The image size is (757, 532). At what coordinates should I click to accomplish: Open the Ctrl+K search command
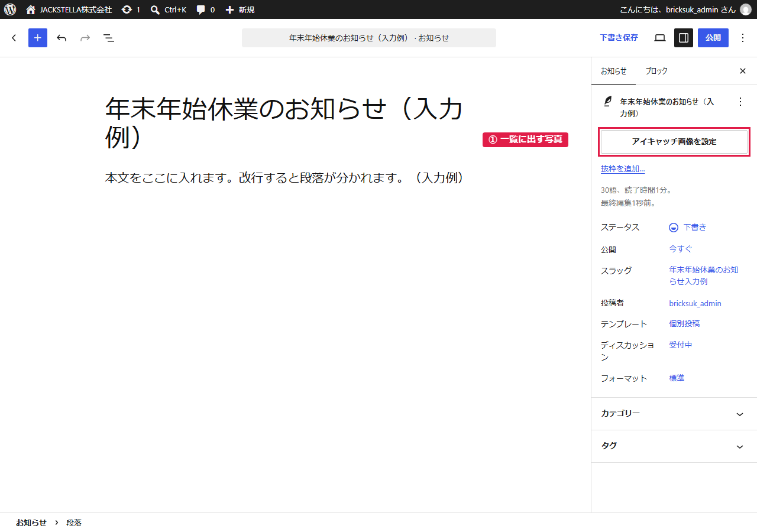169,9
